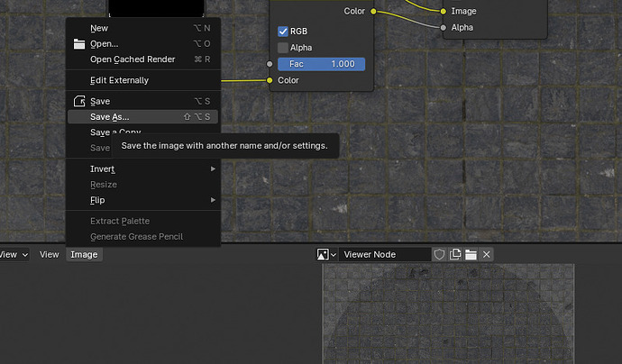Click the new image duplicate icon
The height and width of the screenshot is (364, 622).
click(x=455, y=254)
